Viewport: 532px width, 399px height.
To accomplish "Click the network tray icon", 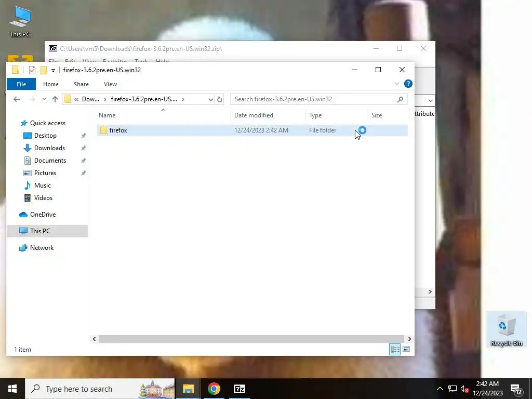I will (453, 389).
